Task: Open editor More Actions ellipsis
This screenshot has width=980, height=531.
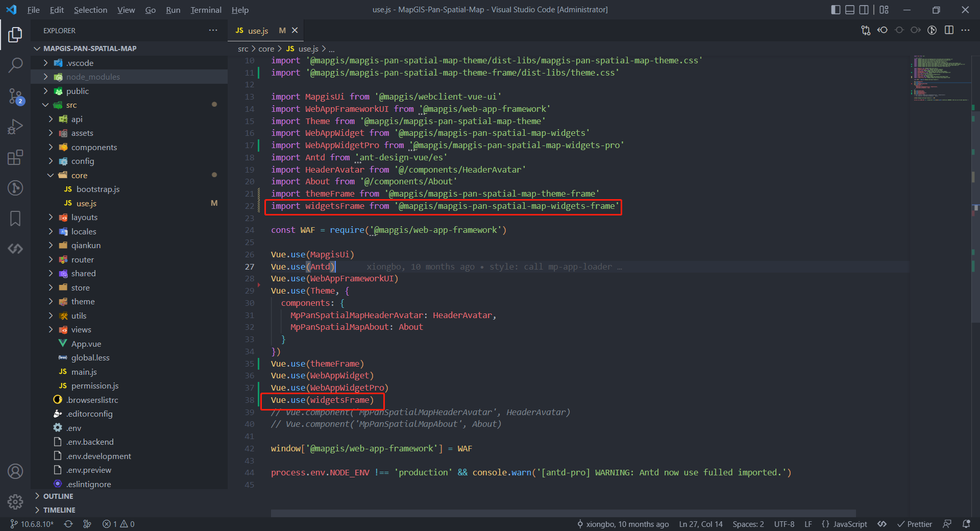Action: [x=965, y=30]
